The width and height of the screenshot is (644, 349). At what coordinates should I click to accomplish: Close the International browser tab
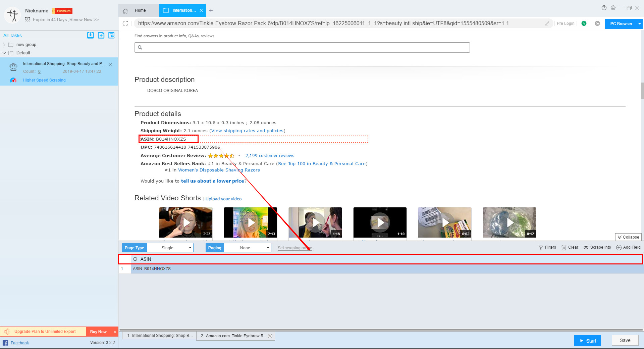[x=201, y=11]
